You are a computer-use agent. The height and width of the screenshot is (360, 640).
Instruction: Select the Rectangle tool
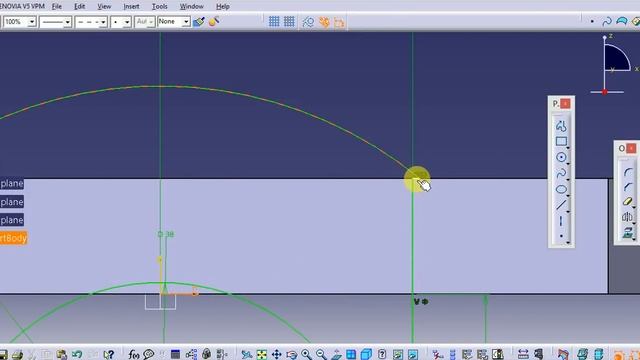coord(561,142)
